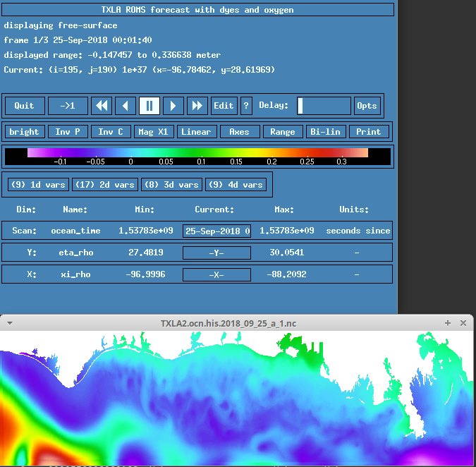Click the xi_rho dimension name
The height and width of the screenshot is (467, 476).
click(75, 274)
